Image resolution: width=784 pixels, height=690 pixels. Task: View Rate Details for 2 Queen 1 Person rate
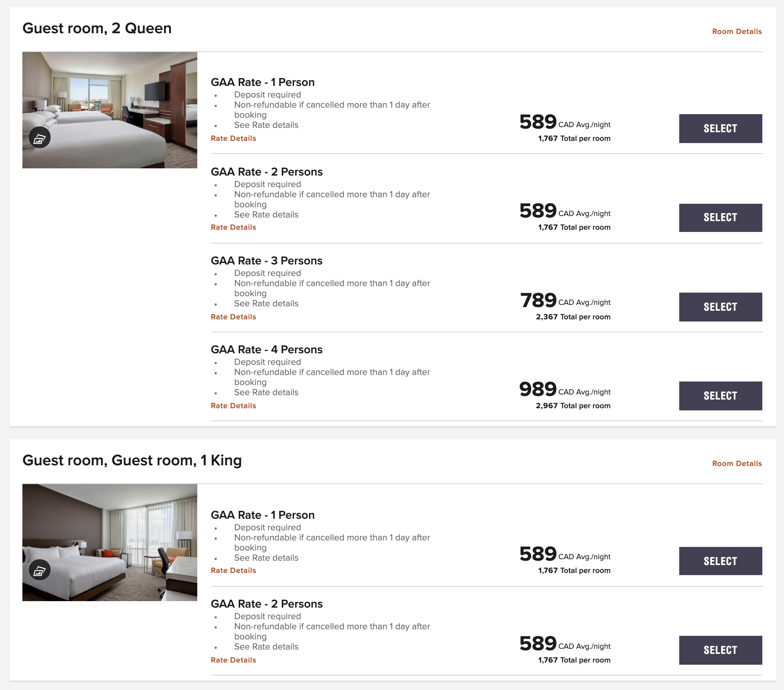[x=233, y=138]
